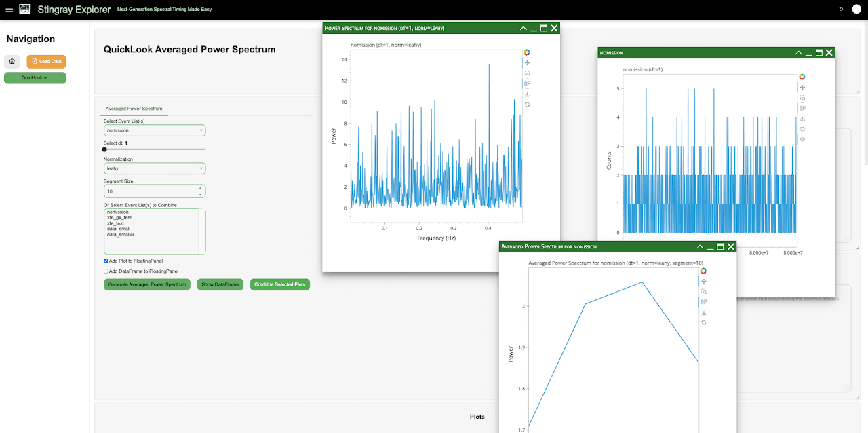The image size is (868, 433).
Task: Open Bokeh logo in NOMISSION window toolbar
Action: point(802,77)
